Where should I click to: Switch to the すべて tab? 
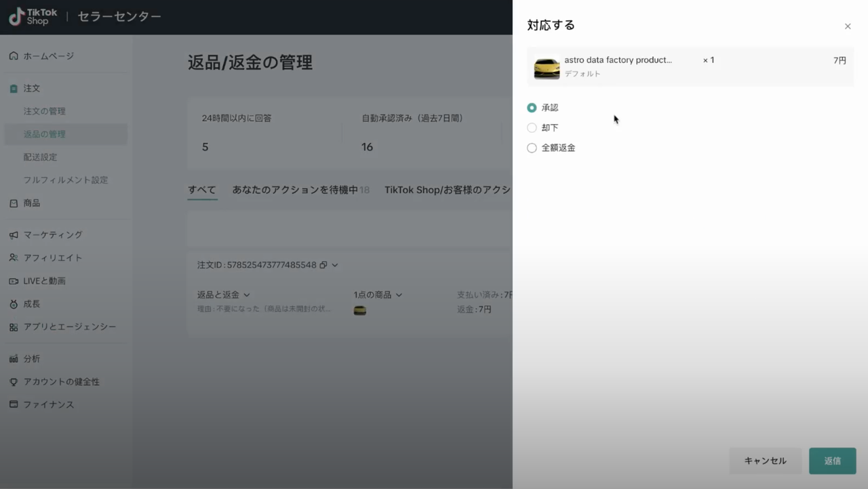pyautogui.click(x=201, y=190)
